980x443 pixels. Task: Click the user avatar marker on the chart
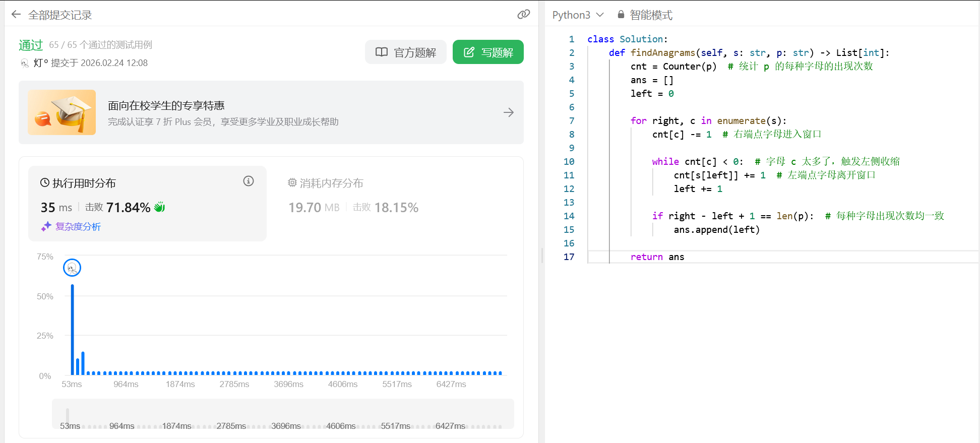(x=72, y=268)
